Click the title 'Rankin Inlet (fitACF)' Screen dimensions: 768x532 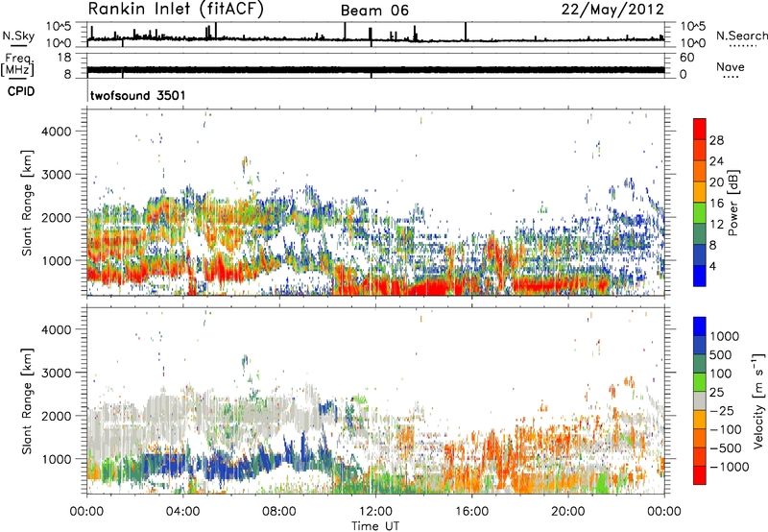(176, 10)
